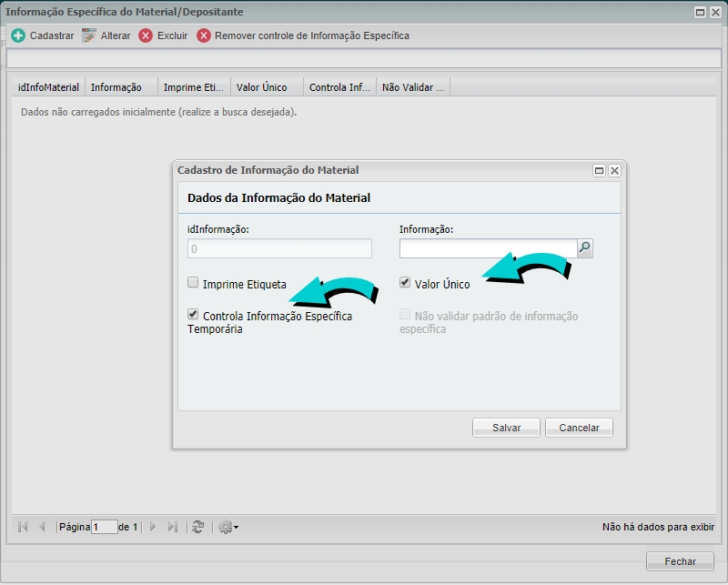Click 'Dados da Informação do Material' heading
This screenshot has height=585, width=728.
click(278, 197)
